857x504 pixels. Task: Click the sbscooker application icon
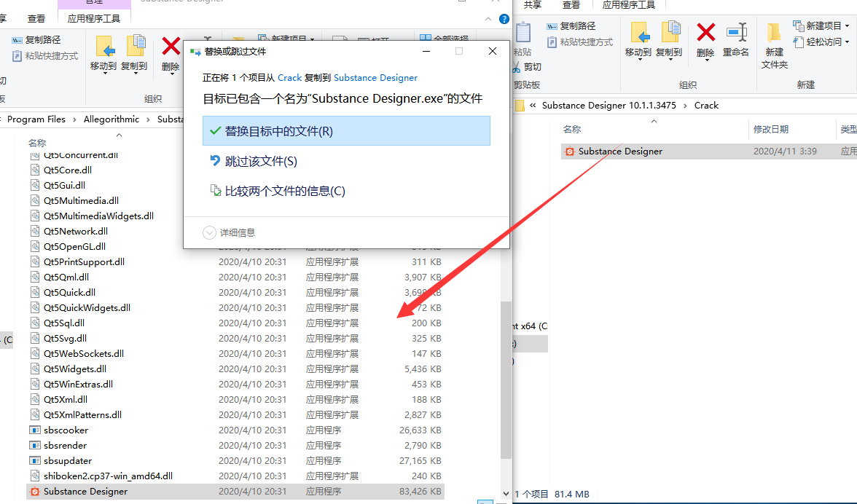click(x=35, y=430)
